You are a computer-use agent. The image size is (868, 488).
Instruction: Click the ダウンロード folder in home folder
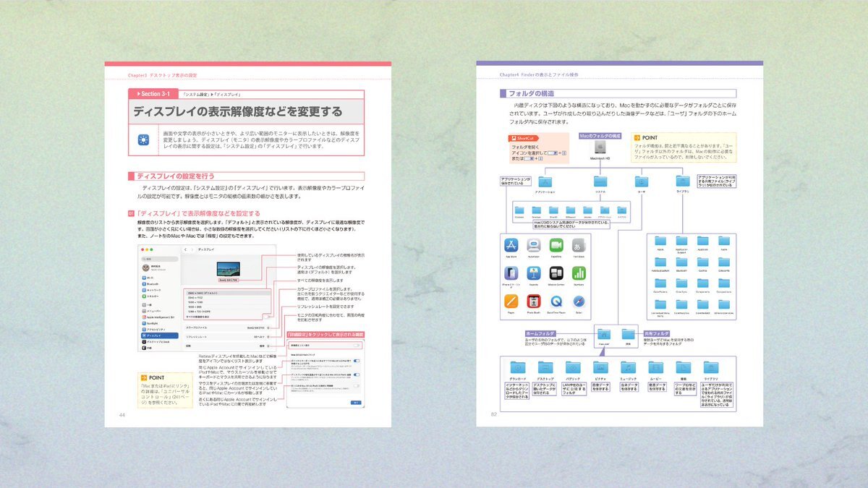(518, 367)
